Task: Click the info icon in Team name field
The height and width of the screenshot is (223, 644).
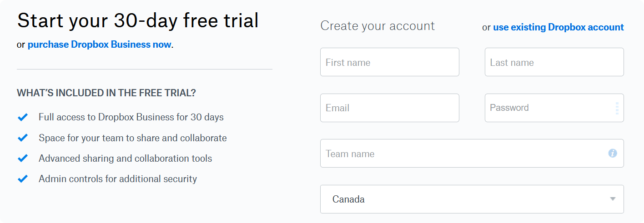Action: click(x=613, y=154)
